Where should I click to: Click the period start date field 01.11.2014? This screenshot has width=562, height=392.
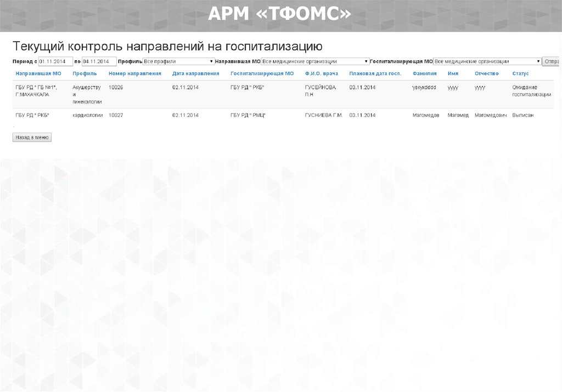pos(55,61)
